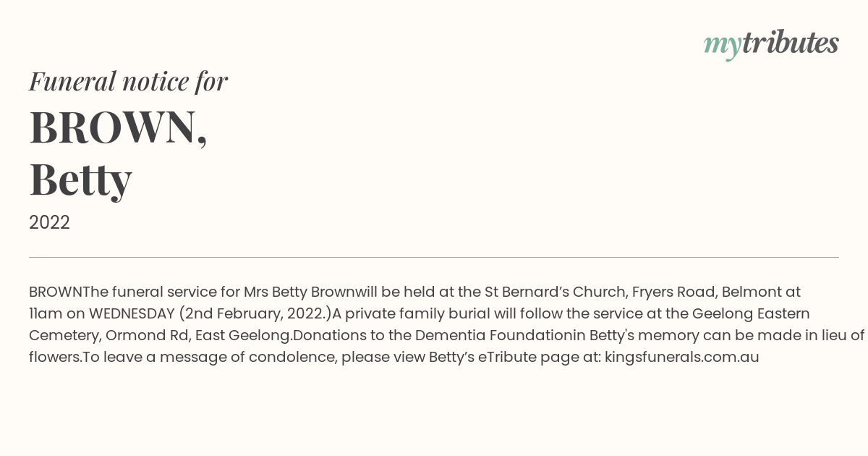Viewport: 868px width, 456px height.
Task: Click the horizontal divider line
Action: 434,257
